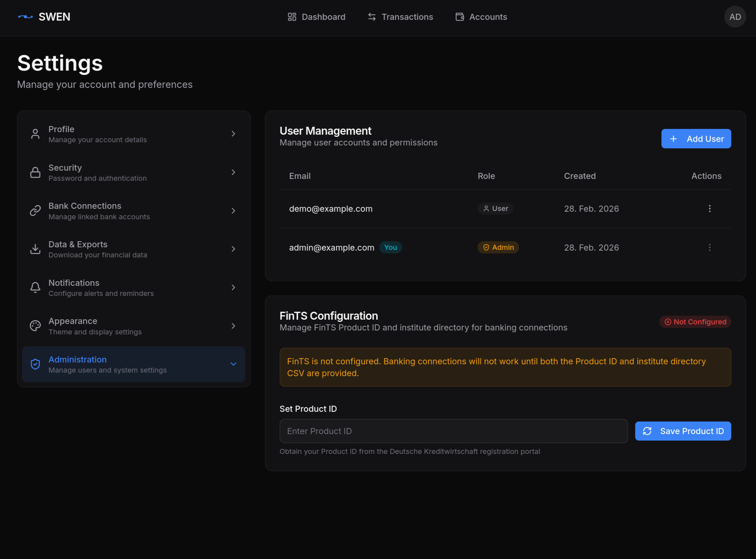
Task: Click the SWEN logo icon
Action: click(25, 17)
